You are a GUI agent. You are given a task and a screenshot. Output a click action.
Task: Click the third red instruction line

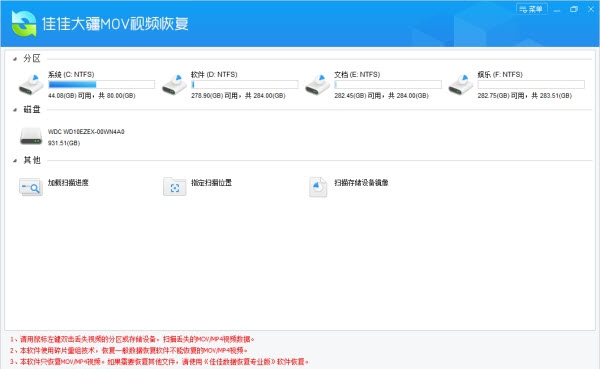pyautogui.click(x=159, y=361)
